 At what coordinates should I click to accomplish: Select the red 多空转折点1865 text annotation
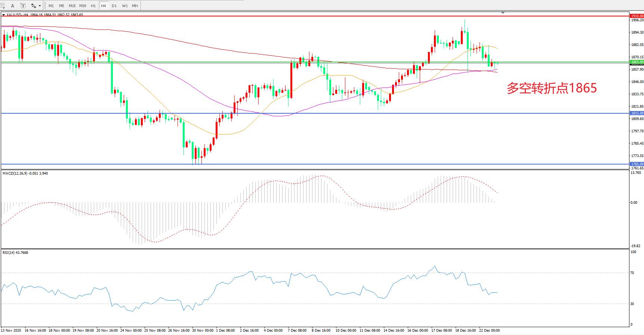click(552, 88)
